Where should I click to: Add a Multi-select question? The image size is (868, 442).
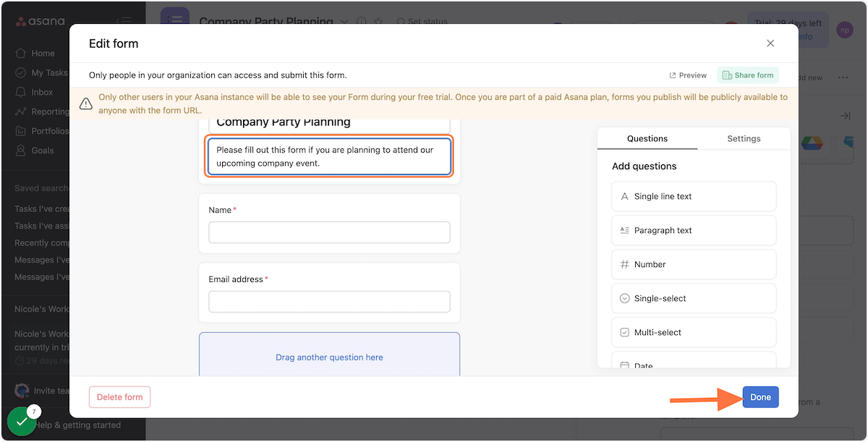[x=694, y=332]
